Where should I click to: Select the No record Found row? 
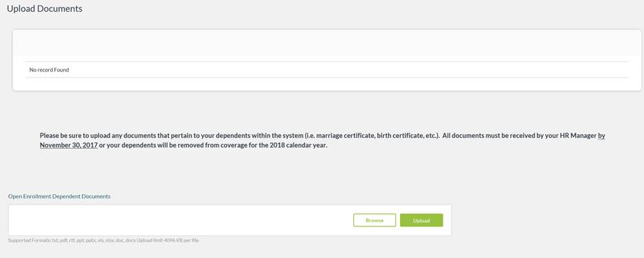pyautogui.click(x=326, y=70)
